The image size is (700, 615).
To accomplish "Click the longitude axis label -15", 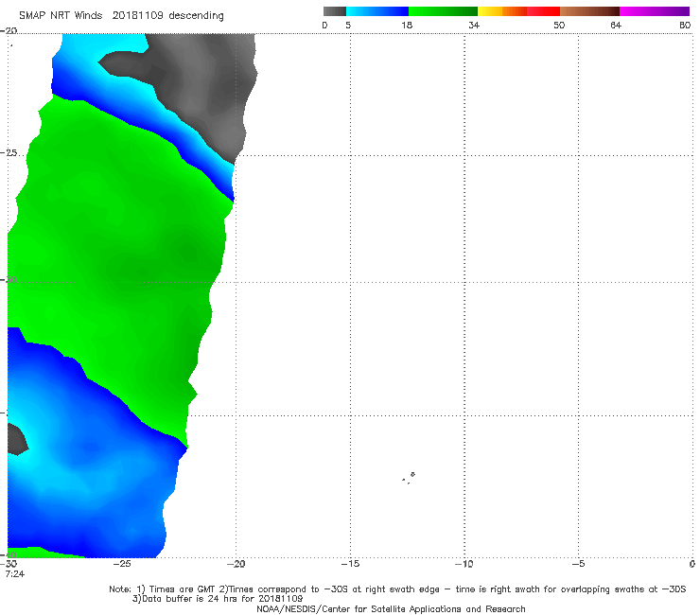I will click(350, 564).
